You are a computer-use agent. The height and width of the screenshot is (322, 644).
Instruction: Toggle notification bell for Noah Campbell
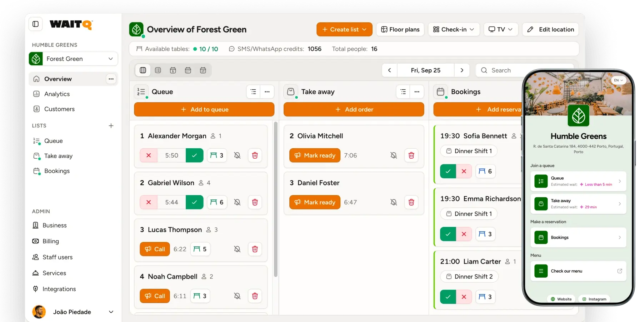[x=237, y=296]
